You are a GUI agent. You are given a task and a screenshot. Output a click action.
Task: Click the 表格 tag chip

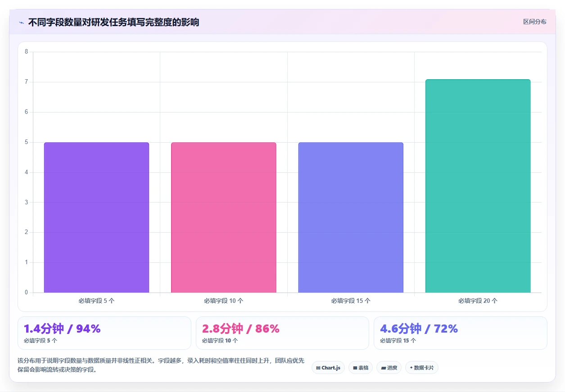tap(361, 368)
